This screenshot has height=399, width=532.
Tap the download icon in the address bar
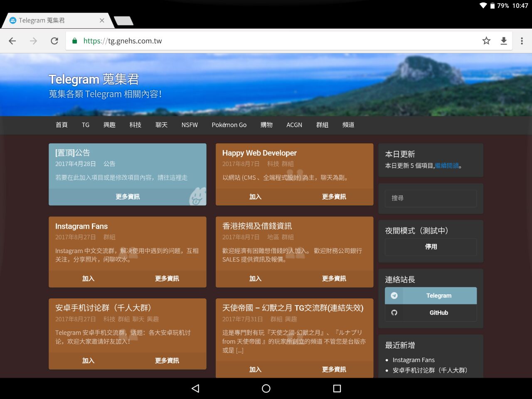504,41
